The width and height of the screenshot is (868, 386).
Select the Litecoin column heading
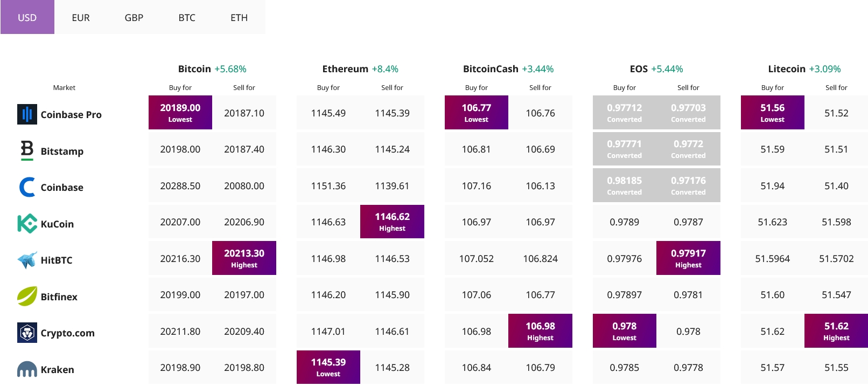pyautogui.click(x=787, y=69)
